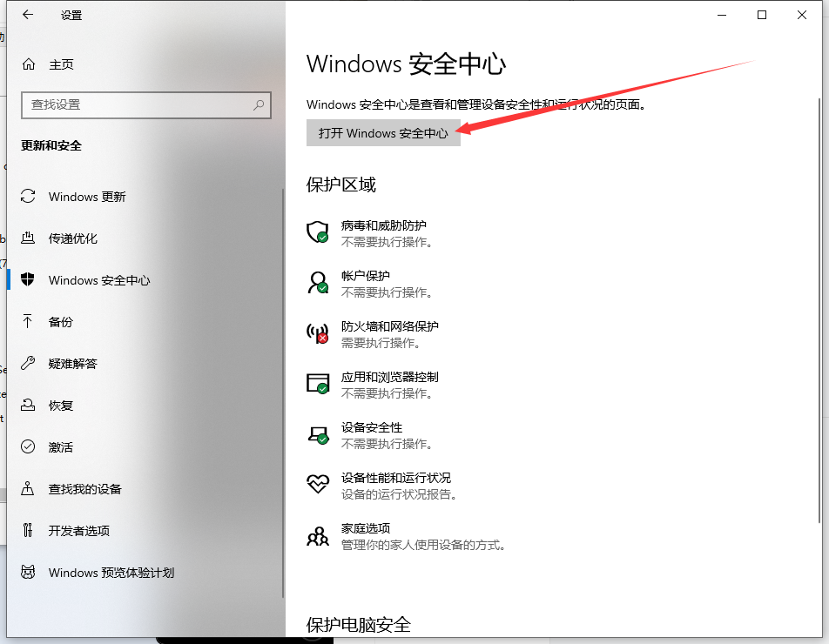Open 家庭选项 entry
829x644 pixels.
point(366,528)
